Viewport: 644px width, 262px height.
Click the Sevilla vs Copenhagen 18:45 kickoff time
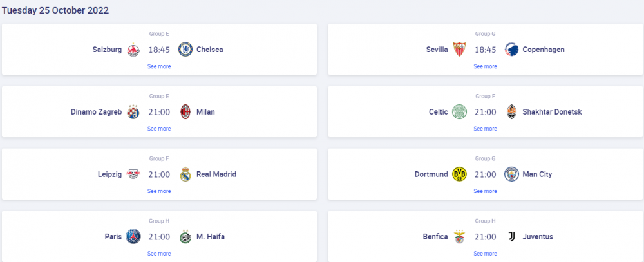point(486,50)
